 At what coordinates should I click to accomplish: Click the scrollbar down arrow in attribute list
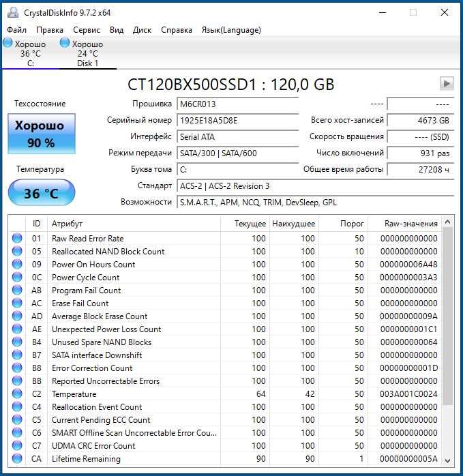click(x=447, y=460)
